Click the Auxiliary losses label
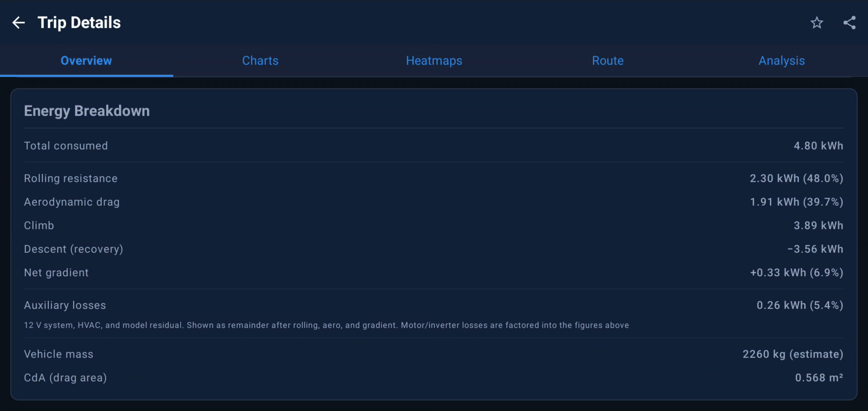 coord(65,305)
